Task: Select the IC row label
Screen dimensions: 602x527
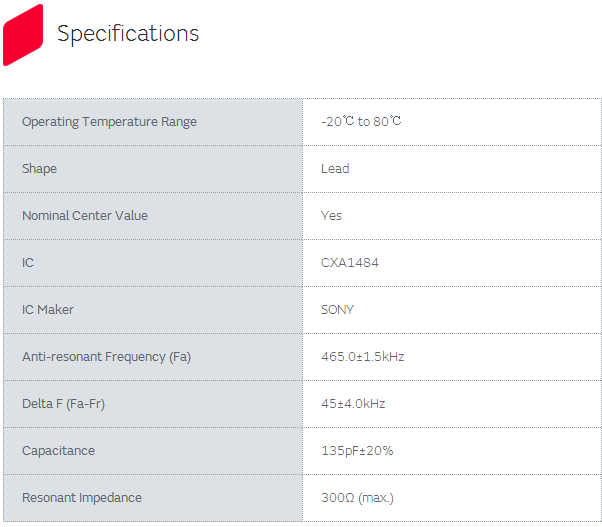Action: pyautogui.click(x=28, y=263)
